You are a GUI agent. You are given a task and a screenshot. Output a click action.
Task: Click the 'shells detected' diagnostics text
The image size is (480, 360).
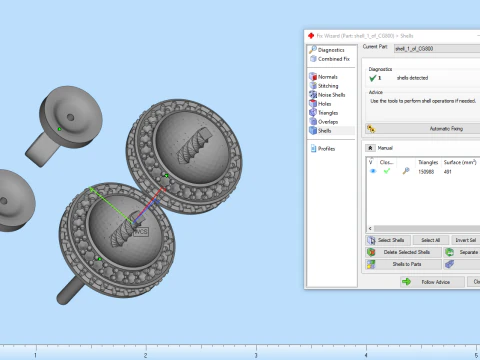[x=412, y=78]
